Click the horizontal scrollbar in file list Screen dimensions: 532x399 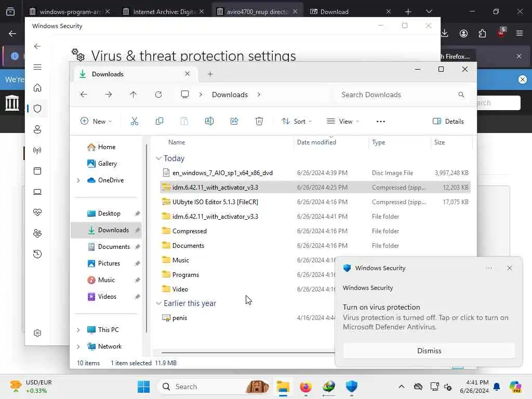click(248, 353)
